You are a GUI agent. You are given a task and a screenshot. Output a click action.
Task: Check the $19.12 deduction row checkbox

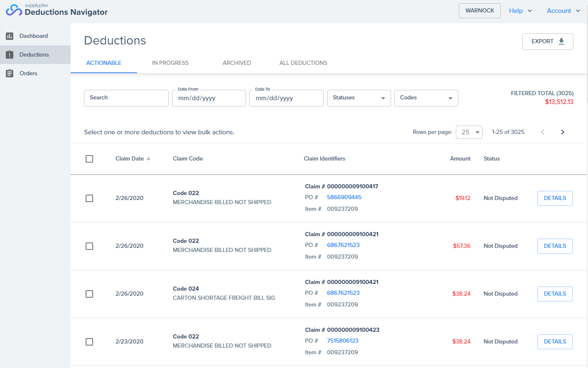[x=89, y=198]
